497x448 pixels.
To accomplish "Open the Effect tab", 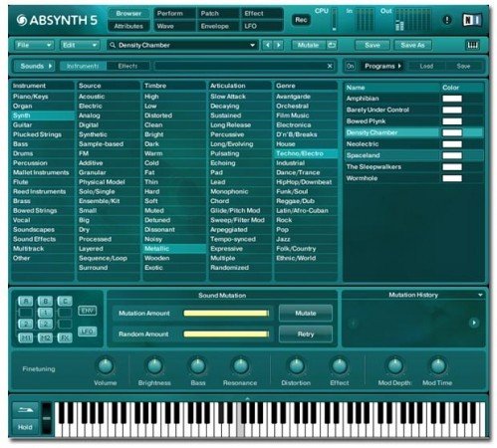I will click(x=261, y=14).
